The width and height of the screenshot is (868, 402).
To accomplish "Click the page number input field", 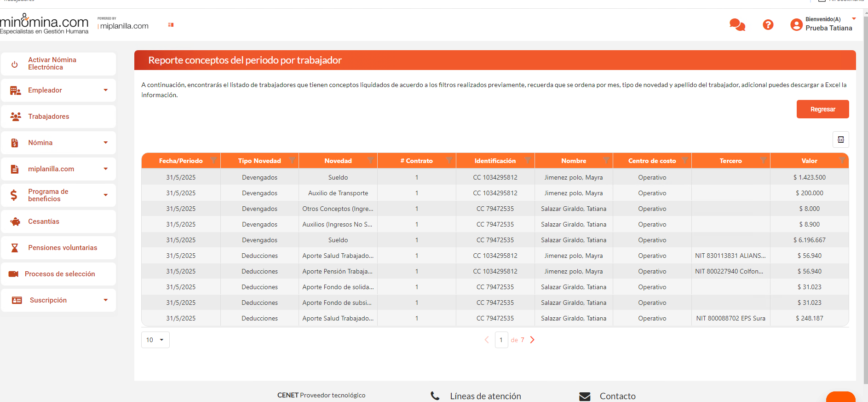I will [x=501, y=340].
